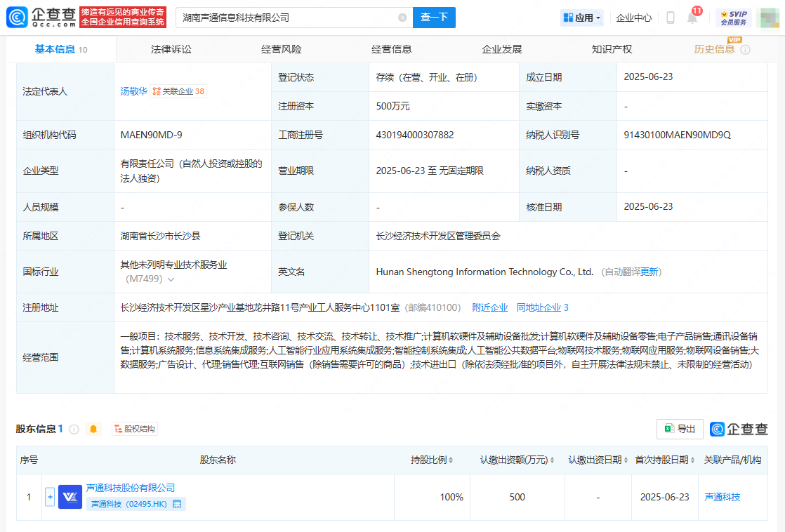Click the orange bell monitor icon by 股东信息
Image resolution: width=785 pixels, height=532 pixels.
click(93, 429)
